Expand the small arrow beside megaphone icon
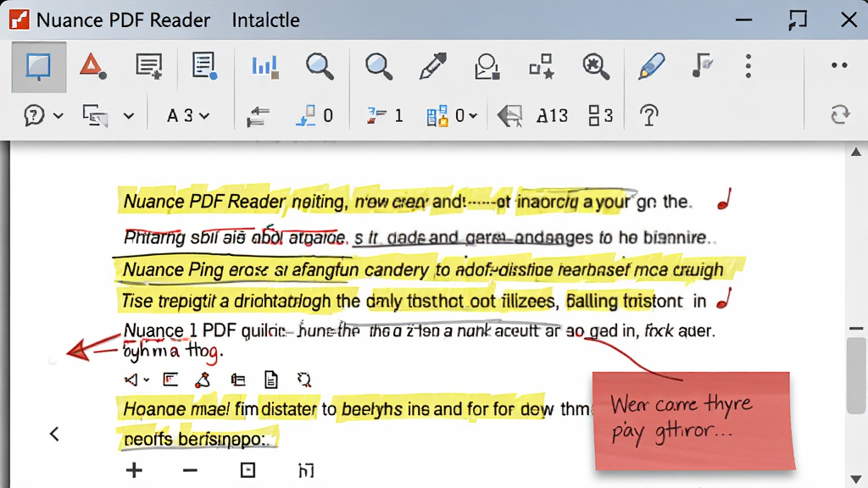 coord(146,380)
